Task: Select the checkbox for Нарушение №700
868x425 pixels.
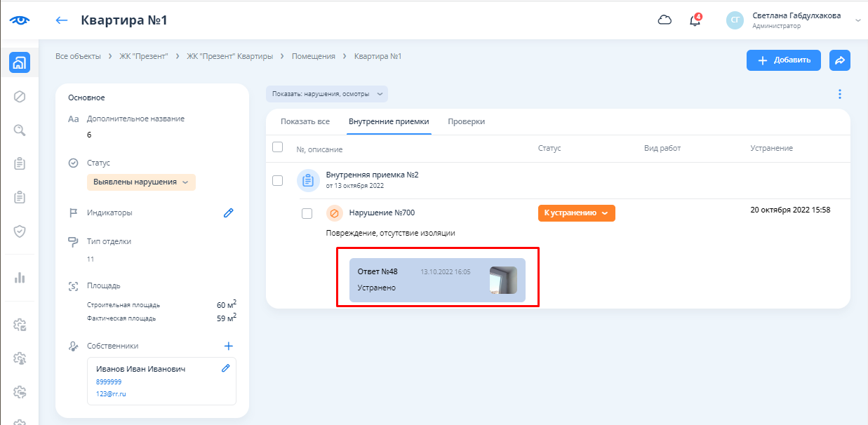Action: [307, 213]
